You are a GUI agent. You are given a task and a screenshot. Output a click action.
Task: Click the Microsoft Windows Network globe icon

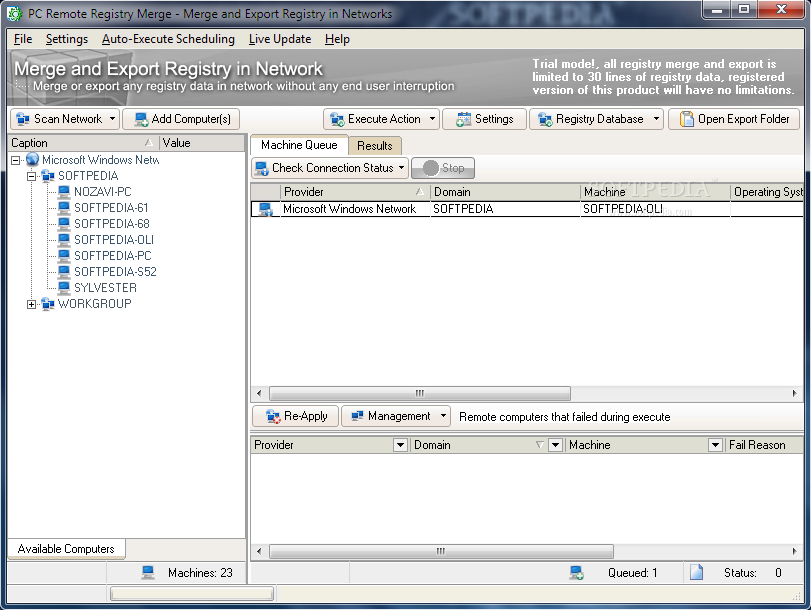coord(33,159)
